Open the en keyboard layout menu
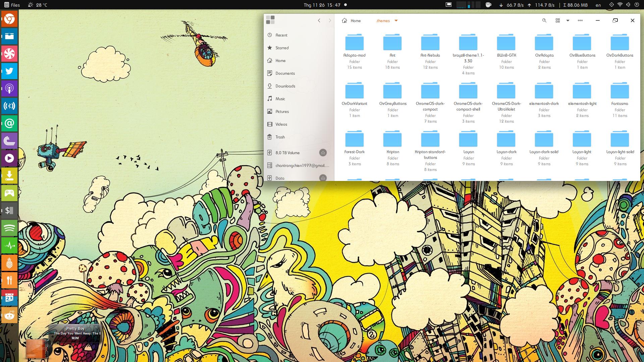Viewport: 644px width, 362px height. click(598, 5)
